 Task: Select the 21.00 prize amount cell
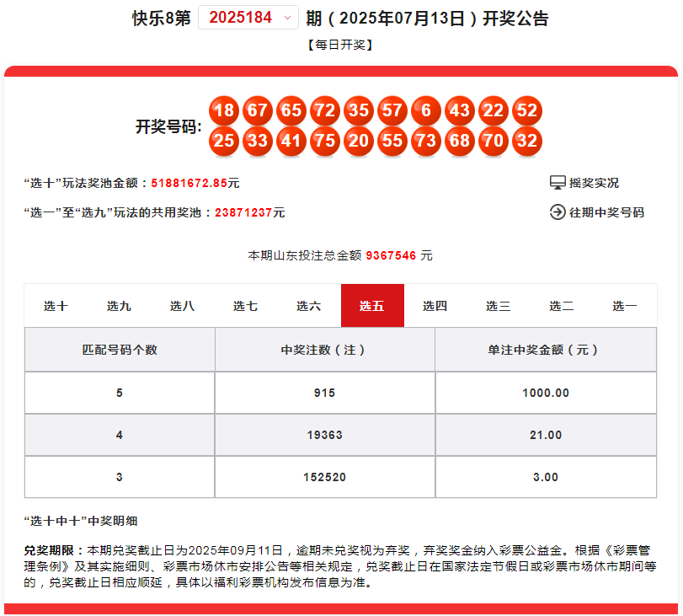click(546, 435)
